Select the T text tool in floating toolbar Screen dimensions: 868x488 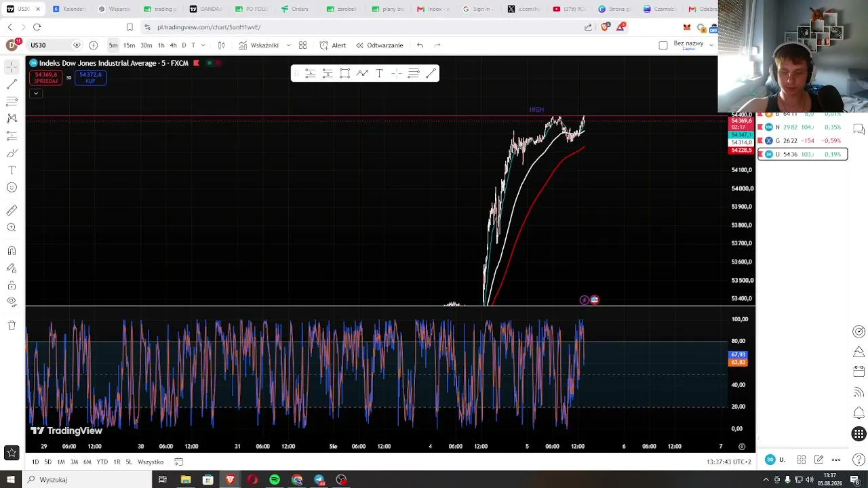click(x=379, y=73)
